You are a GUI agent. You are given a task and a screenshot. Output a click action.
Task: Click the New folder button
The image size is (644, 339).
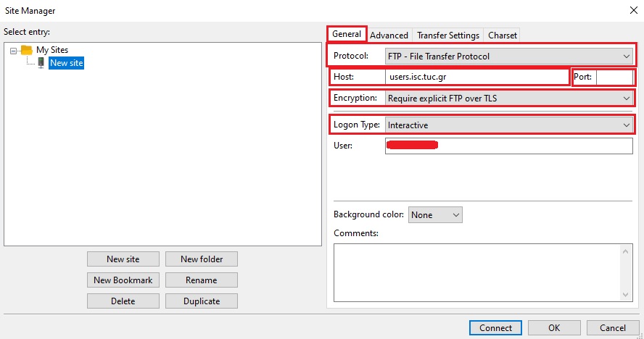tap(202, 259)
